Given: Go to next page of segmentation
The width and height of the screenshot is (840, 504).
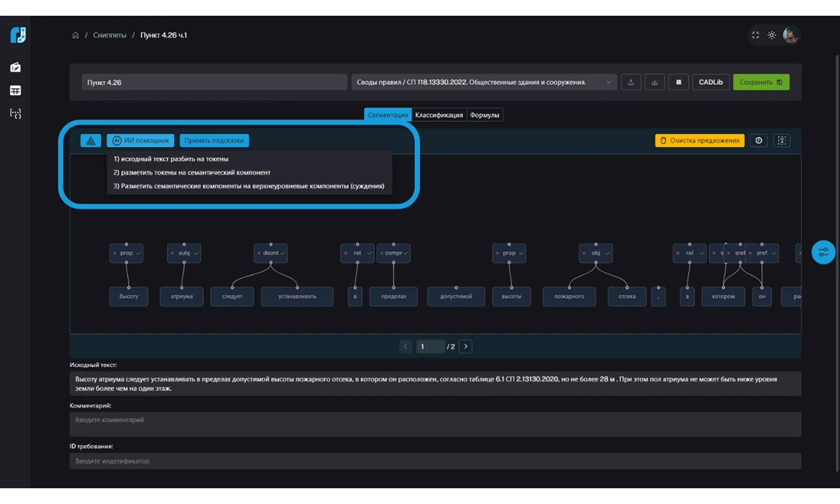Looking at the screenshot, I should (x=465, y=346).
